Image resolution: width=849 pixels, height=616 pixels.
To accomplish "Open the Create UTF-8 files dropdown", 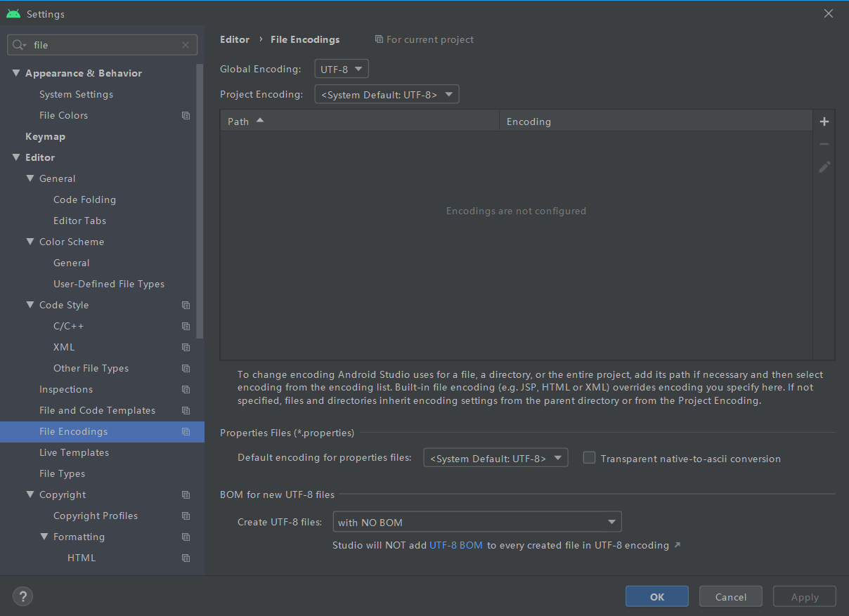I will tap(477, 522).
